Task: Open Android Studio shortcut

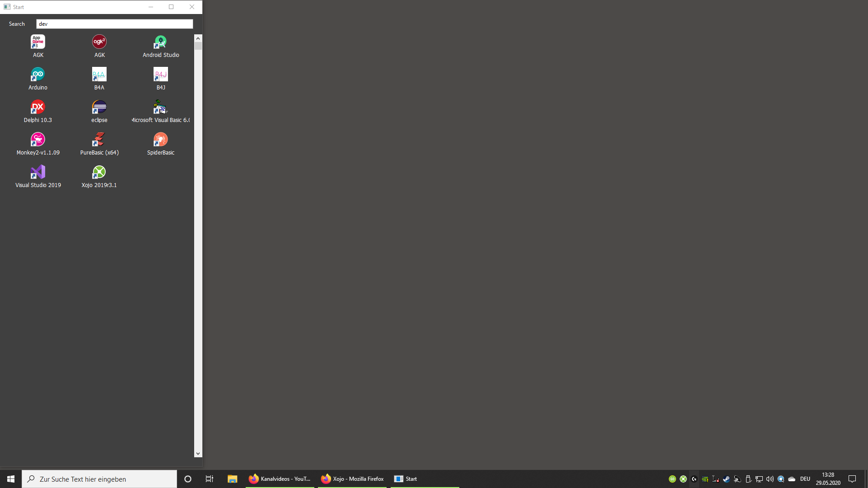Action: click(161, 46)
